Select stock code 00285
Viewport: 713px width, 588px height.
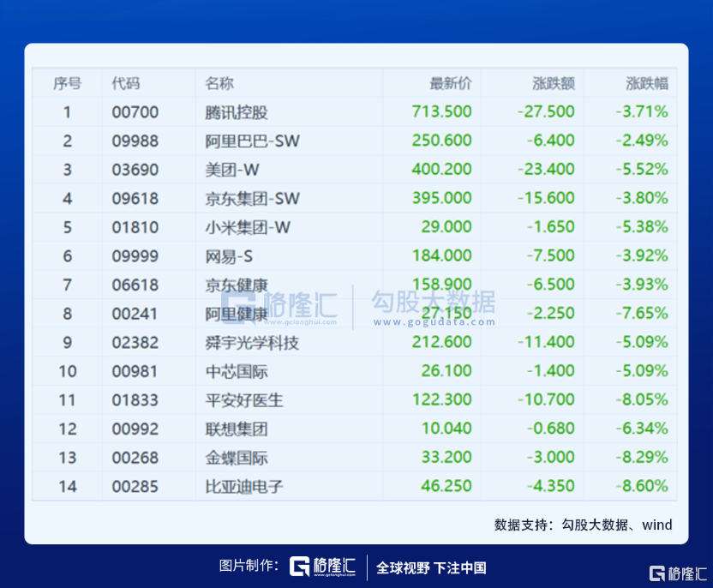[x=135, y=487]
